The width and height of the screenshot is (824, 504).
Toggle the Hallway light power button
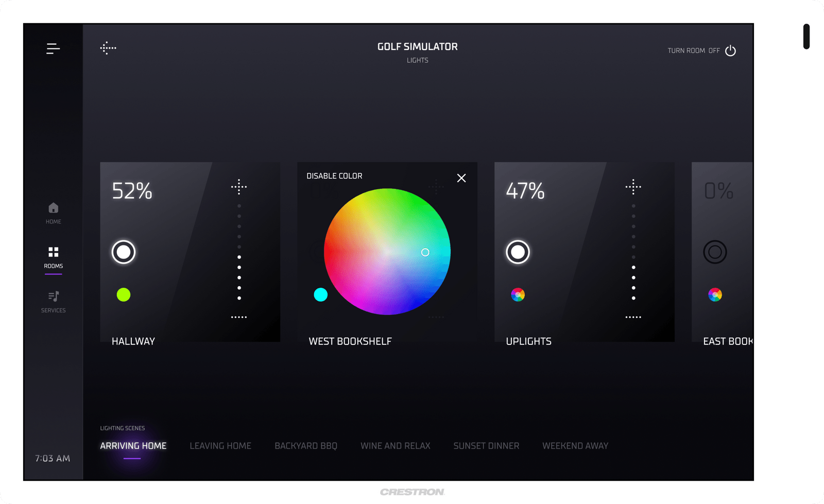pyautogui.click(x=123, y=252)
